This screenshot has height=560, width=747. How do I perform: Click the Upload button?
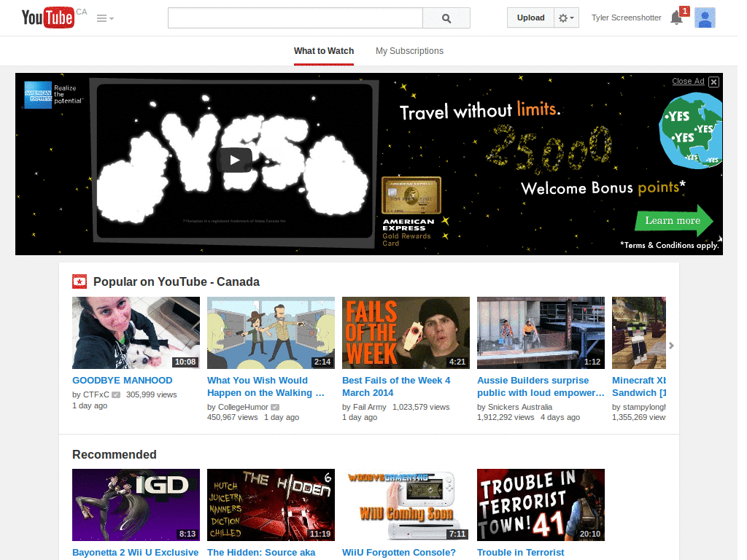coord(531,17)
